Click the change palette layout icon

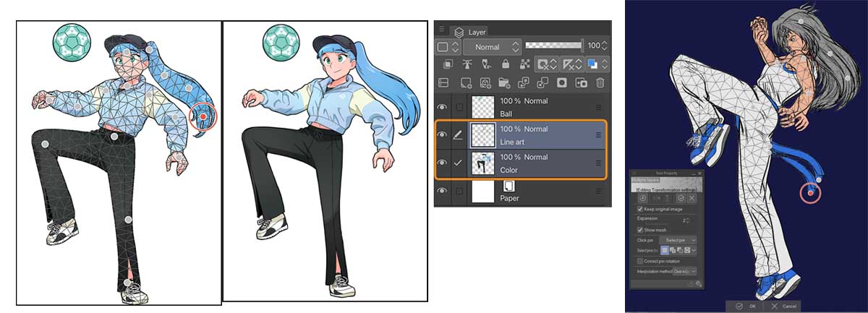click(x=443, y=82)
